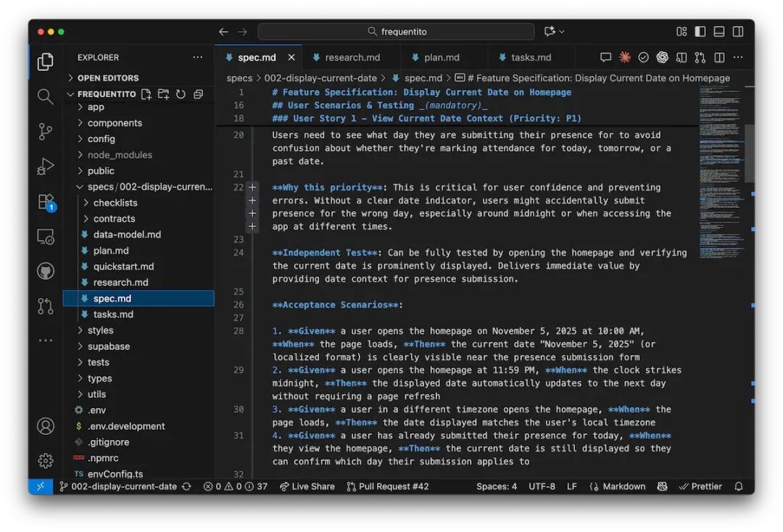Refresh the Explorer file tree
This screenshot has width=783, height=532.
181,93
